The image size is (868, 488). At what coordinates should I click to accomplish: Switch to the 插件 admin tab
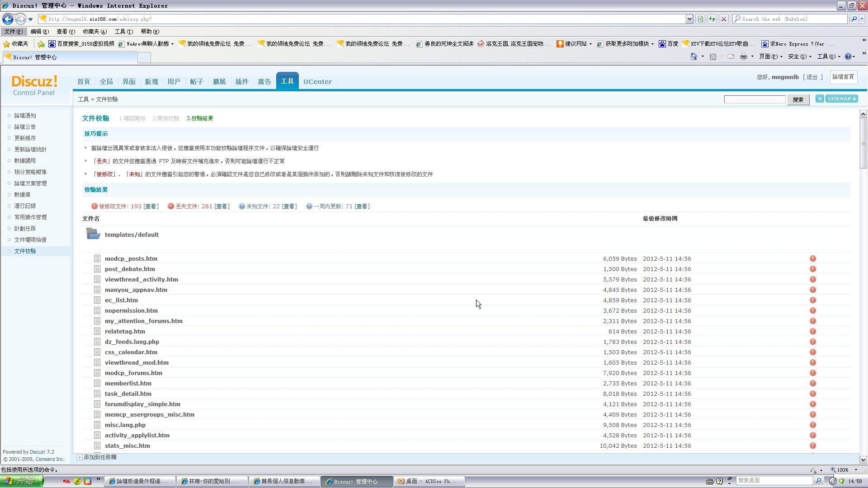pos(242,81)
